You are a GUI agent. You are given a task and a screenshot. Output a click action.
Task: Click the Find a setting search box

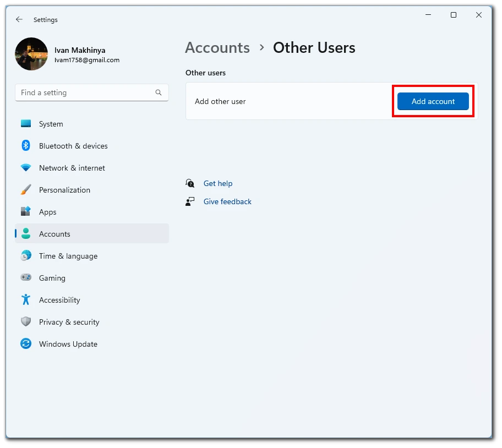tap(85, 92)
